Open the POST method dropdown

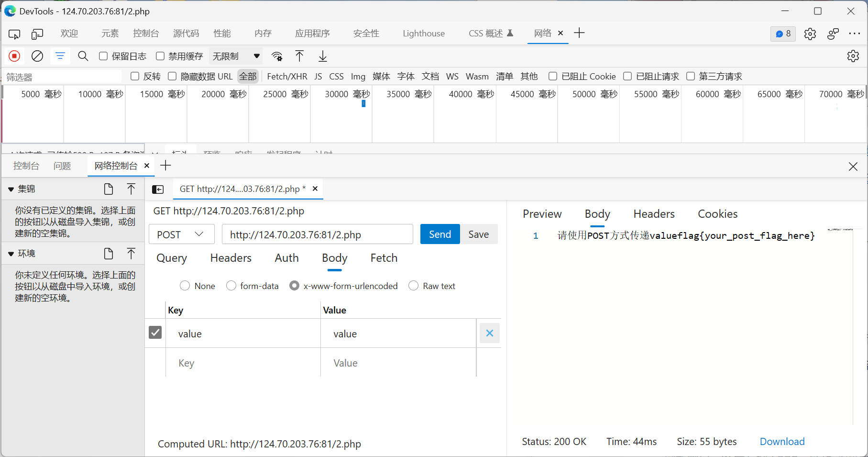coord(181,234)
